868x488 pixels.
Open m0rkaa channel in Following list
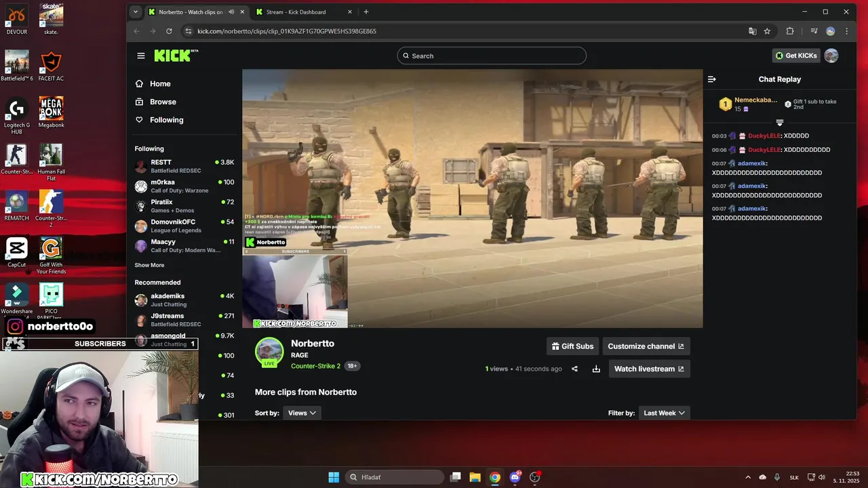click(184, 186)
